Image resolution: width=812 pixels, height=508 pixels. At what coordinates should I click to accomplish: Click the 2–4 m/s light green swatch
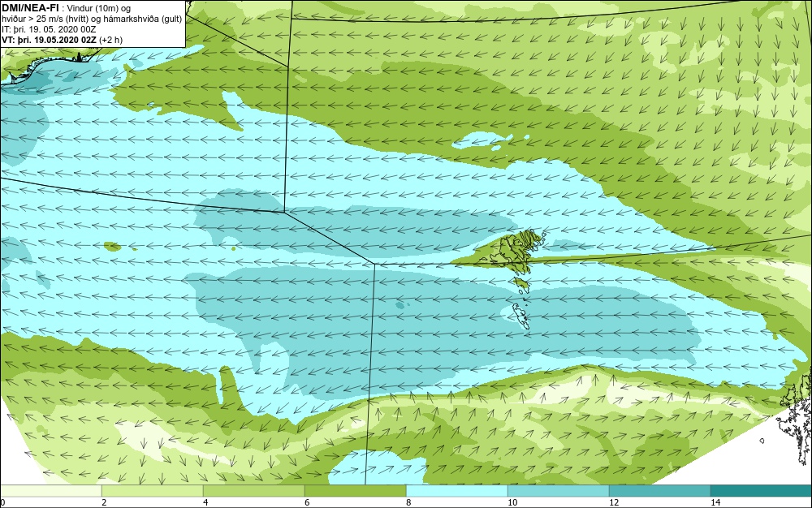(153, 491)
